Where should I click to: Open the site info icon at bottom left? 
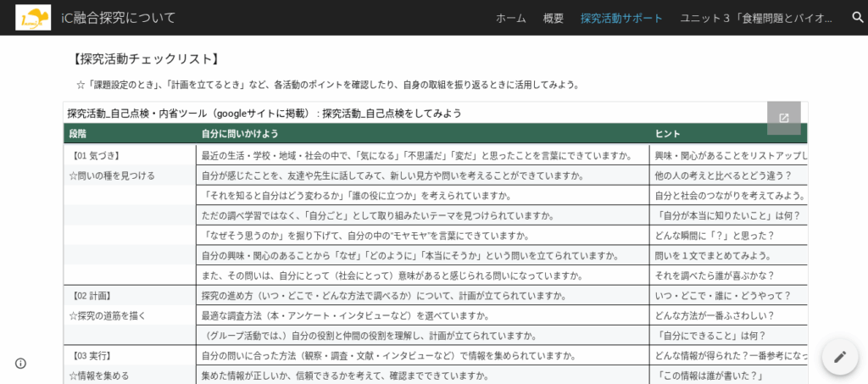coord(20,363)
